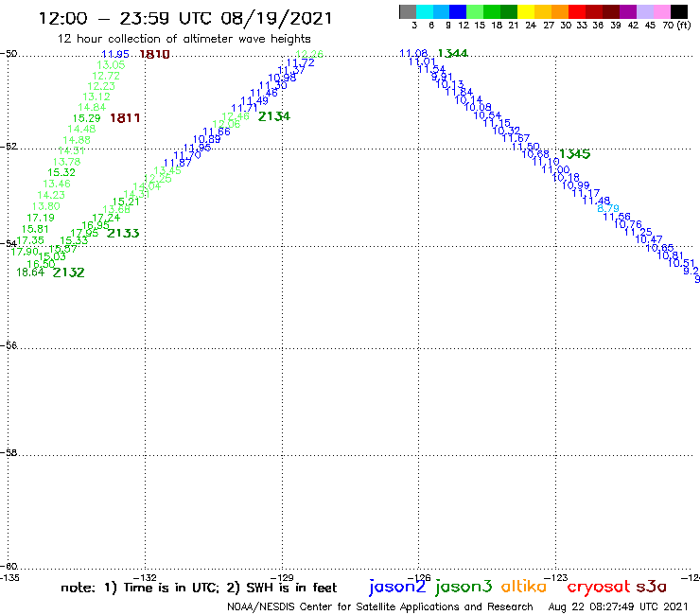Click the -123 longitude axis label

pos(556,577)
